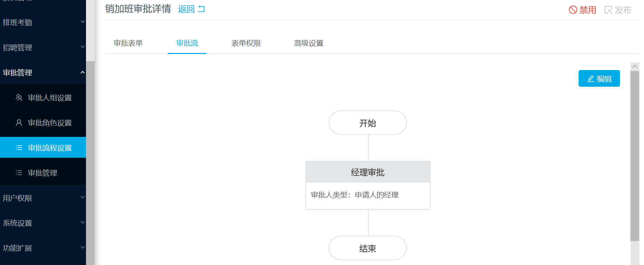The height and width of the screenshot is (265, 644).
Task: Expand the 用户权限 sidebar section
Action: tap(43, 198)
